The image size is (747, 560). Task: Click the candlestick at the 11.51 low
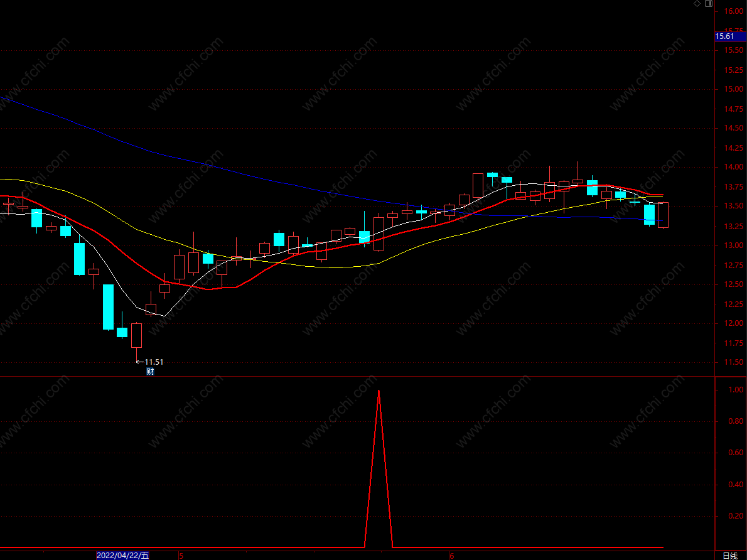pyautogui.click(x=137, y=335)
